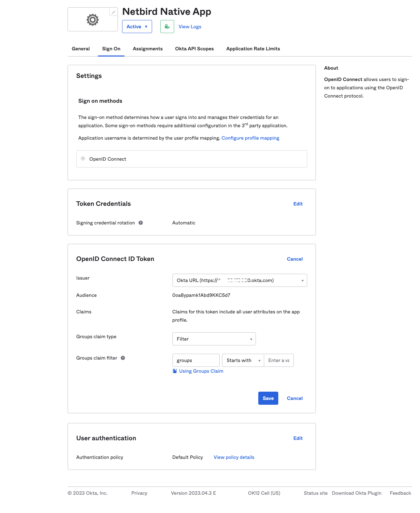Switch to the General tab
This screenshot has width=420, height=513.
80,49
